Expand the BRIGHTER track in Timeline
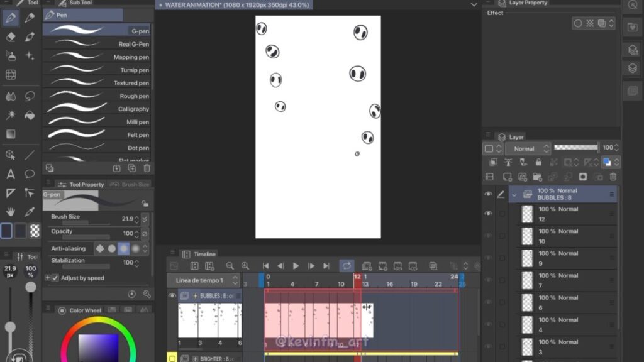 click(195, 359)
